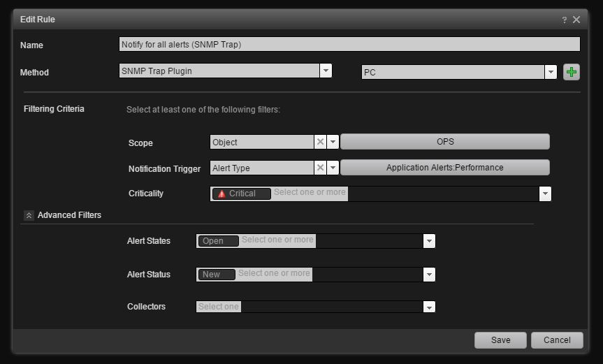Select the Critical criticality tag
603x364 pixels.
242,194
